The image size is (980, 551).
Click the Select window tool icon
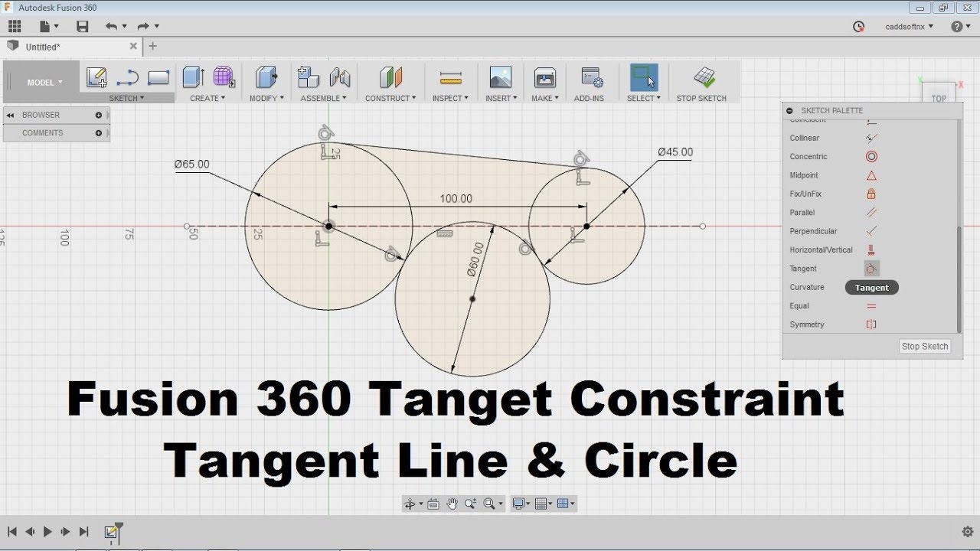pos(644,77)
